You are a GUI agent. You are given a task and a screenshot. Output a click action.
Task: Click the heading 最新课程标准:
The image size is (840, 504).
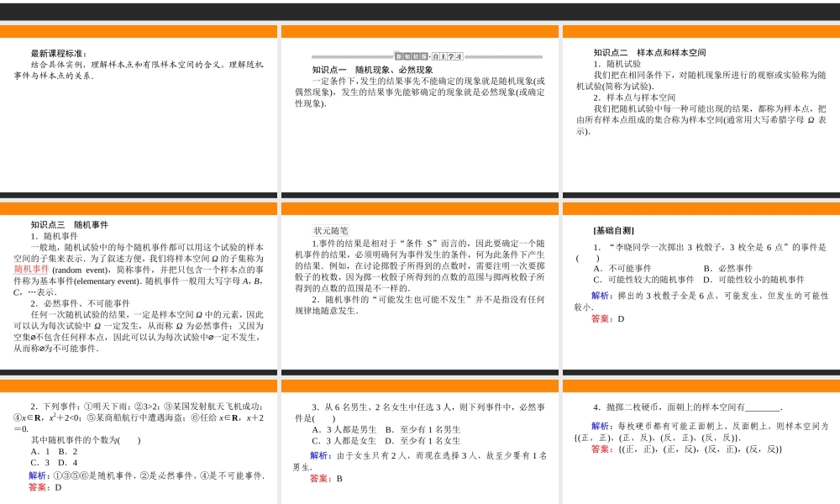click(59, 54)
